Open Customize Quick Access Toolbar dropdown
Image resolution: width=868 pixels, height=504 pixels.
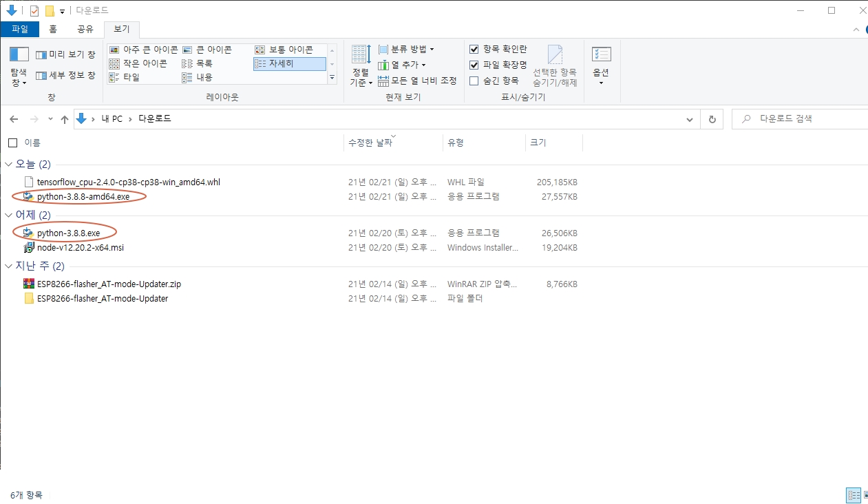click(x=62, y=11)
